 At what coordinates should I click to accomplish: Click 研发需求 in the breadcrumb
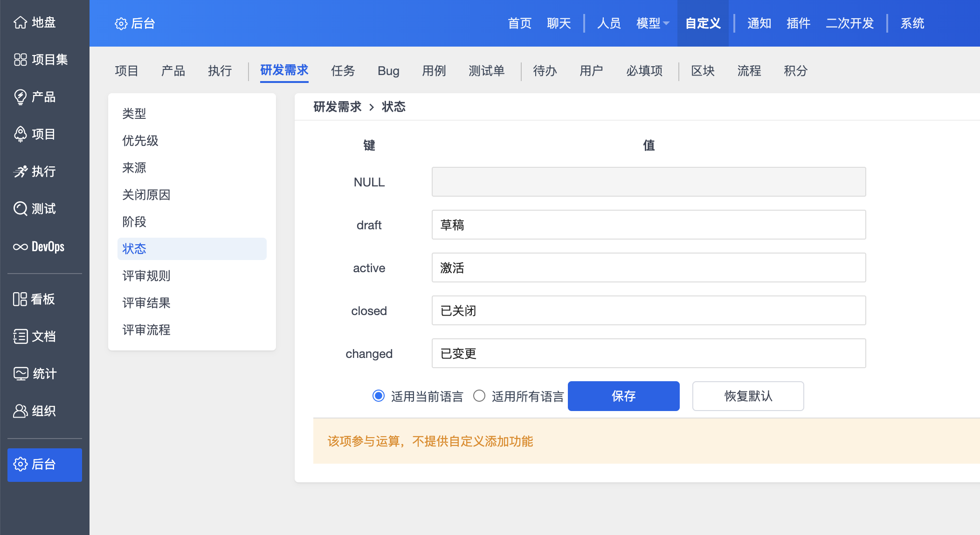[337, 107]
